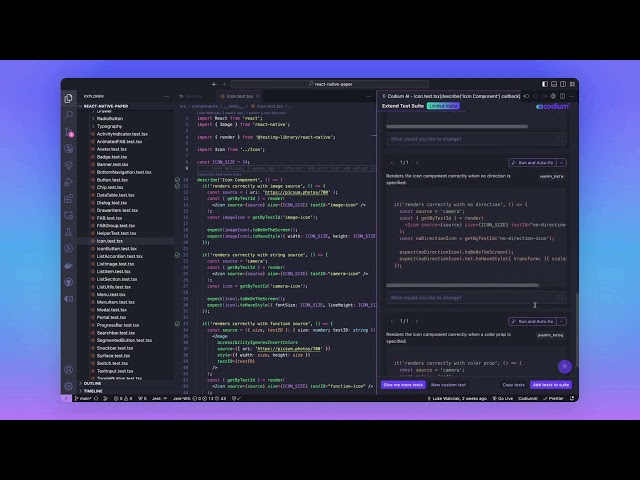Click horizontal scrollbar under no-direction test code
The image size is (640, 480).
point(462,285)
